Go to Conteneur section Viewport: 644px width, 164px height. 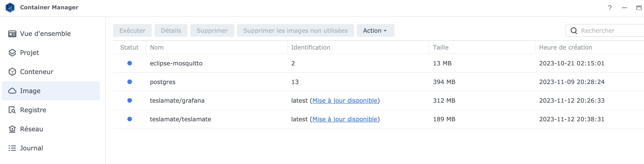point(36,72)
